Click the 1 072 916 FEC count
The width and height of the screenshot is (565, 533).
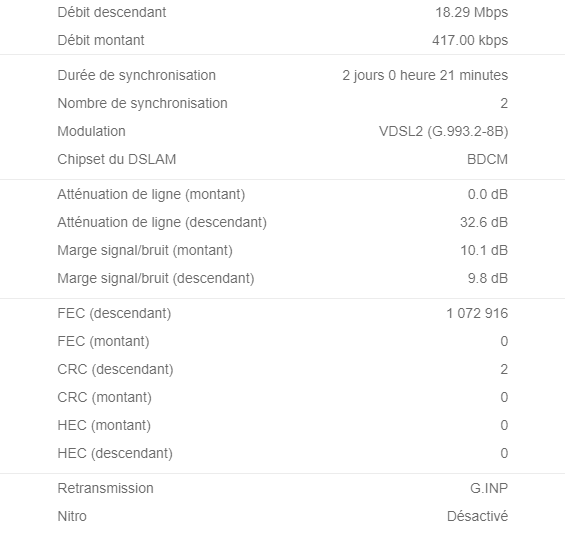pyautogui.click(x=477, y=313)
